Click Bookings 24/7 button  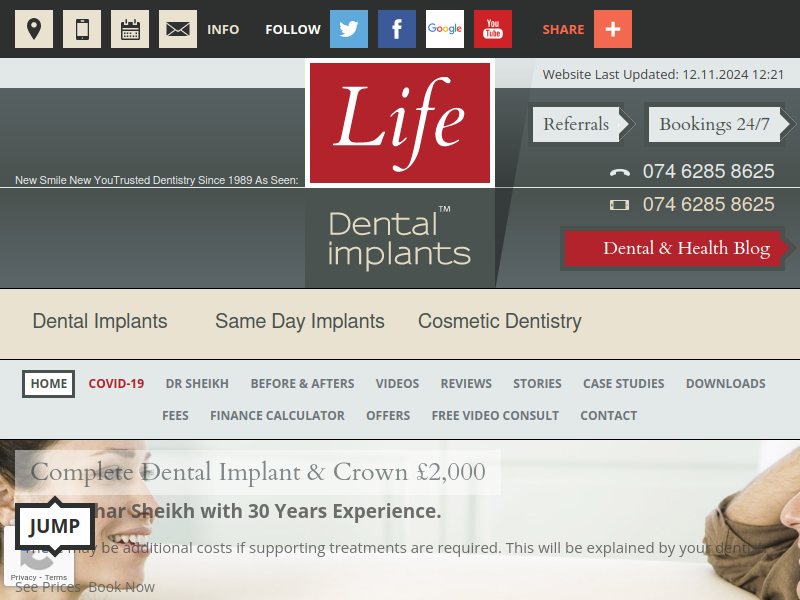tap(714, 124)
